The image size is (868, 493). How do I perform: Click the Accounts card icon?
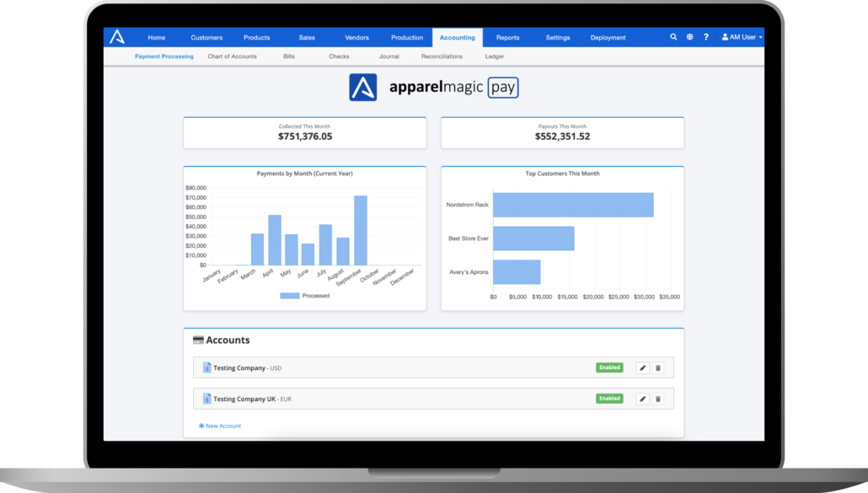point(198,340)
